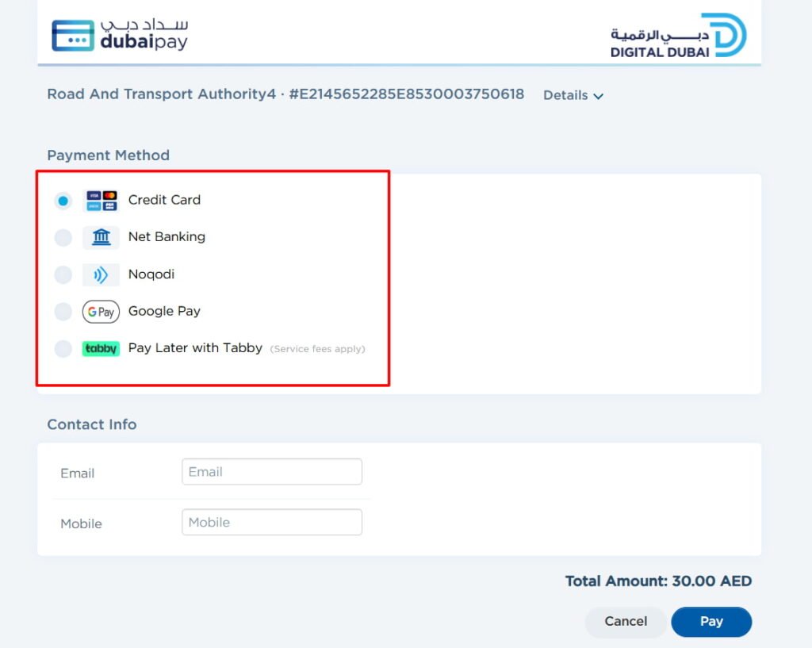Click the GPay badge icon
This screenshot has height=648, width=812.
(100, 312)
